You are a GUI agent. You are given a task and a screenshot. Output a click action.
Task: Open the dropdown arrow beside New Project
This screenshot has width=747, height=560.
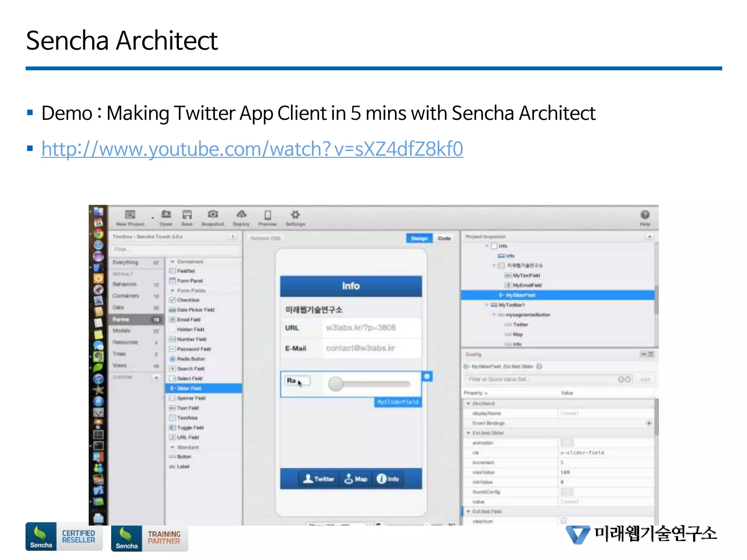click(152, 218)
